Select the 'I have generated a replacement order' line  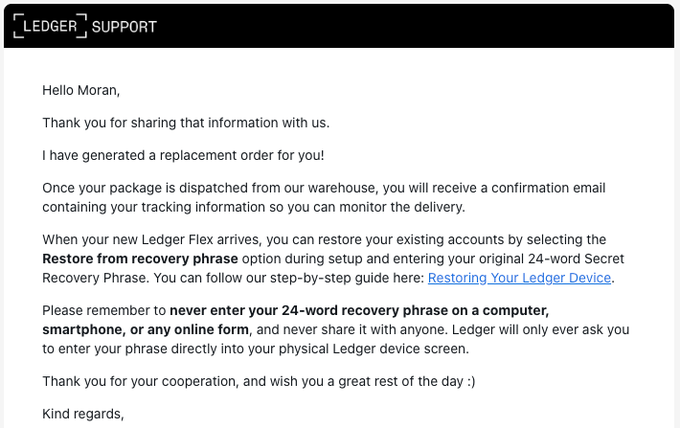pyautogui.click(x=183, y=155)
